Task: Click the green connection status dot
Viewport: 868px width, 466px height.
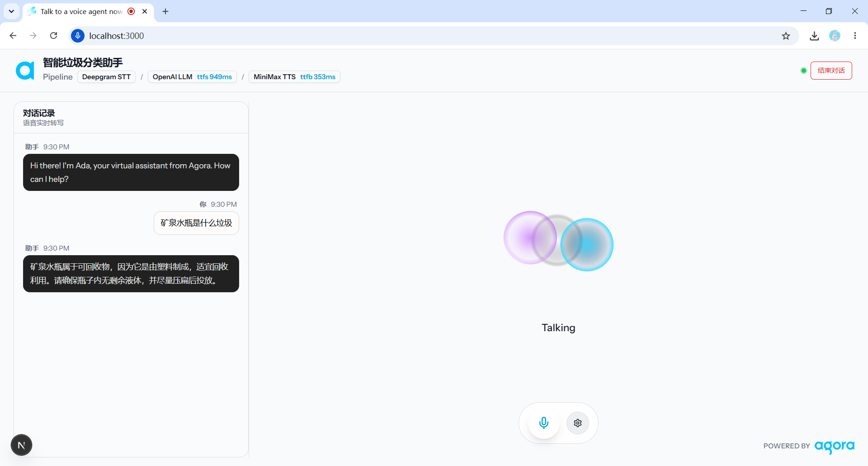Action: coord(803,71)
